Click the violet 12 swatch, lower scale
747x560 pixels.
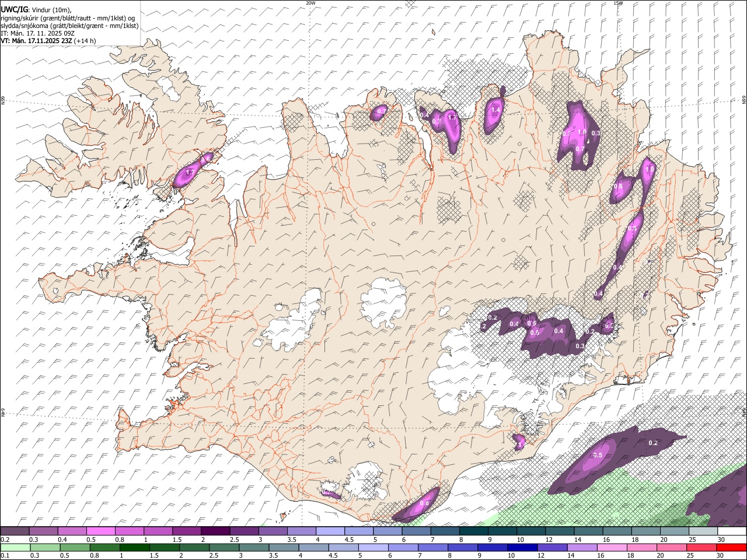pyautogui.click(x=553, y=548)
